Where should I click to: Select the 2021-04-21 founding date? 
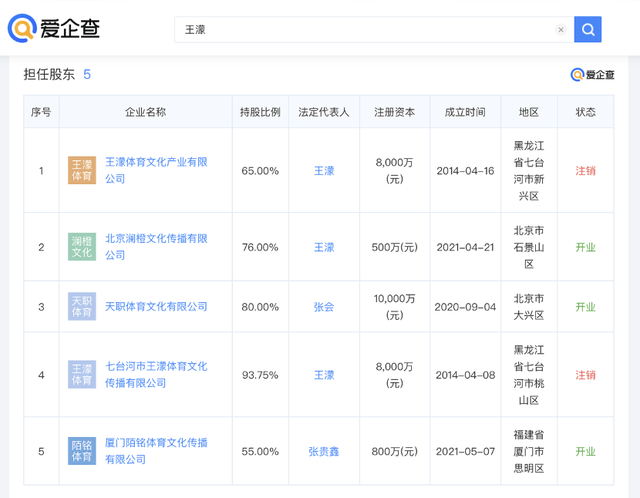click(465, 247)
